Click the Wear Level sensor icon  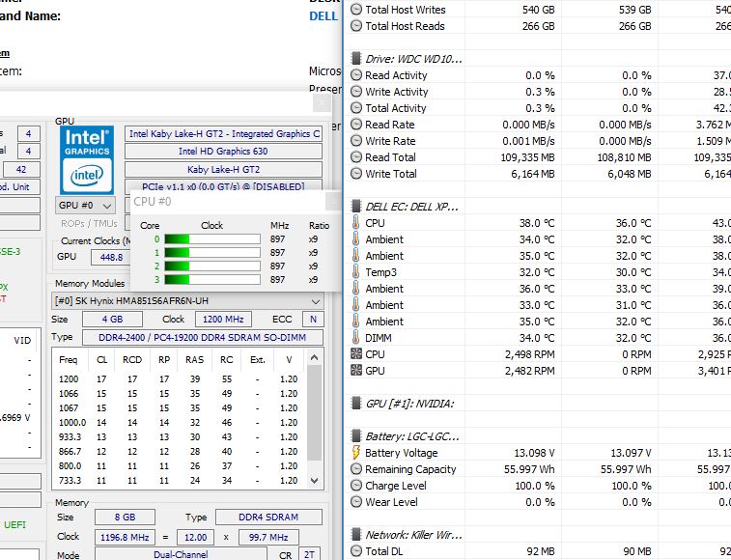(x=356, y=502)
